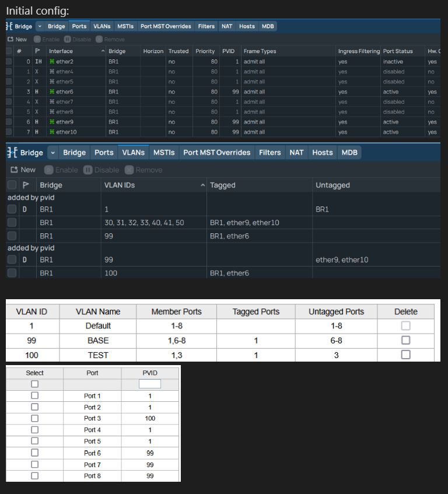Click the New icon in upper Ports toolbar
Viewport: 448px width, 494px height.
pos(10,40)
